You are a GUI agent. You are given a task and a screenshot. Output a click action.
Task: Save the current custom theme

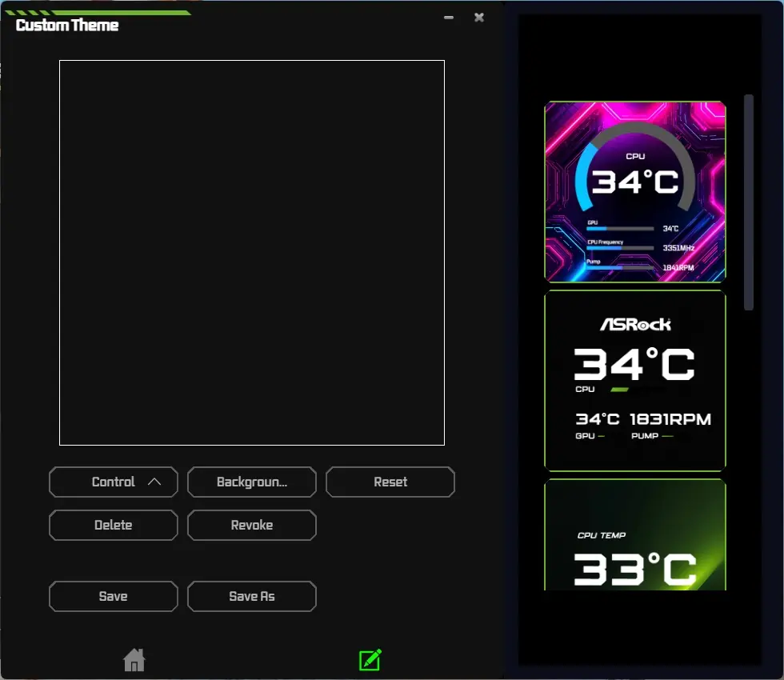pos(114,596)
